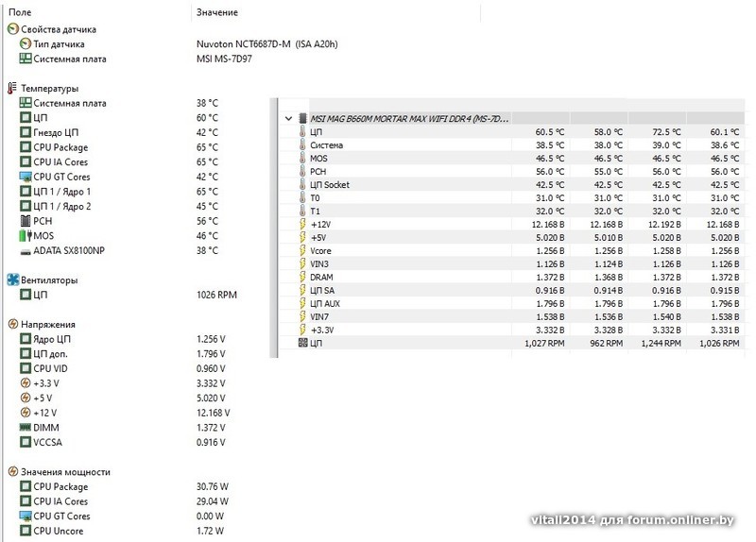Click the VCCSA voltage icon
This screenshot has width=756, height=542.
26,442
